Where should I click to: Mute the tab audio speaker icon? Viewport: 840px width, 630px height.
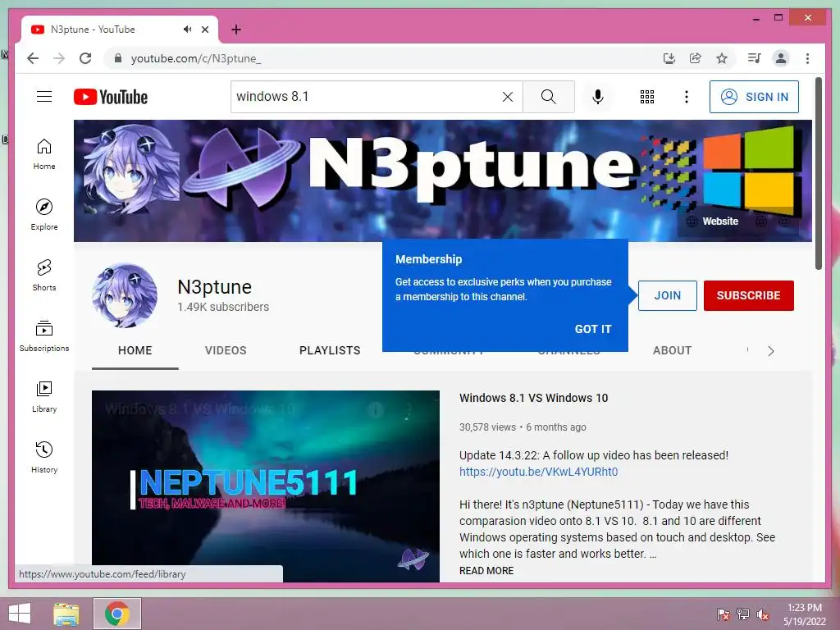187,30
